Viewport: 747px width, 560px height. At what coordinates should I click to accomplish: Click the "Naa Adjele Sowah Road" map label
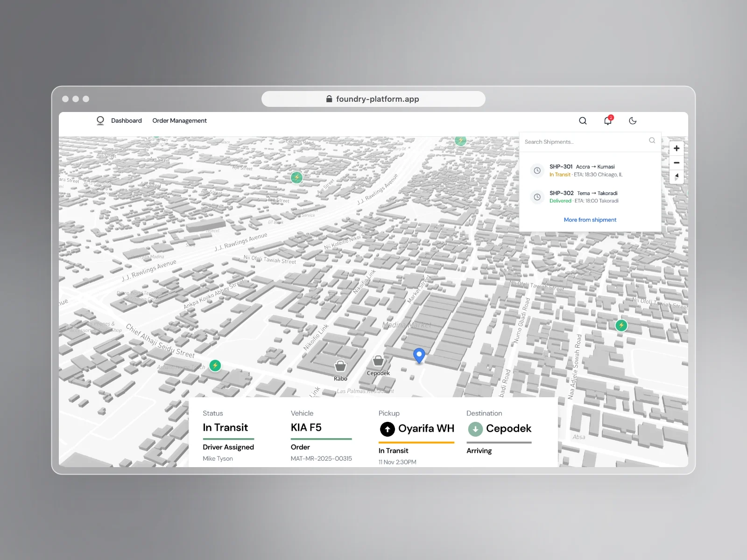tap(574, 367)
